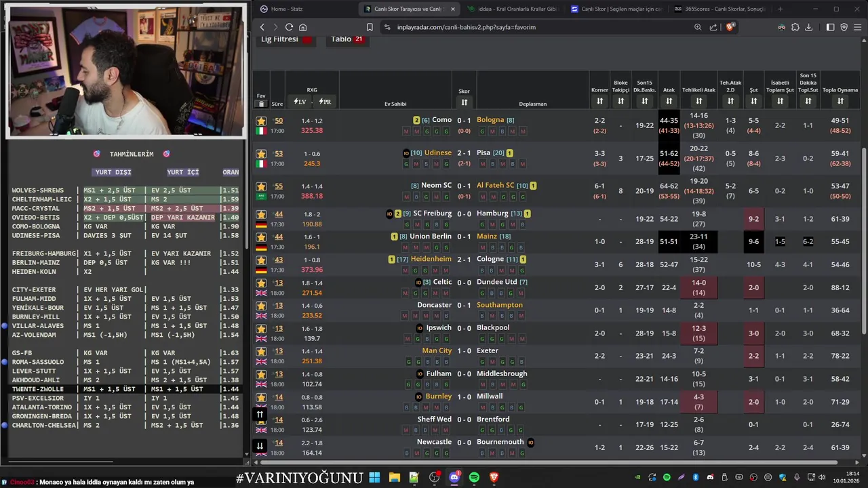
Task: Toggle favorite star for Man City–Exeter
Action: pyautogui.click(x=261, y=352)
